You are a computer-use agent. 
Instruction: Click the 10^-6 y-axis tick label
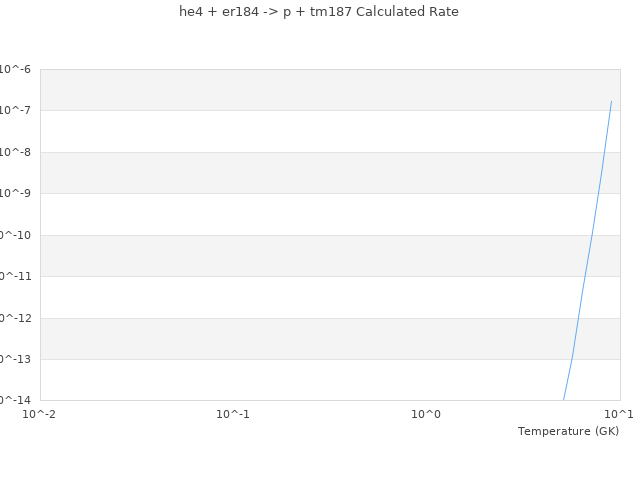tap(16, 69)
